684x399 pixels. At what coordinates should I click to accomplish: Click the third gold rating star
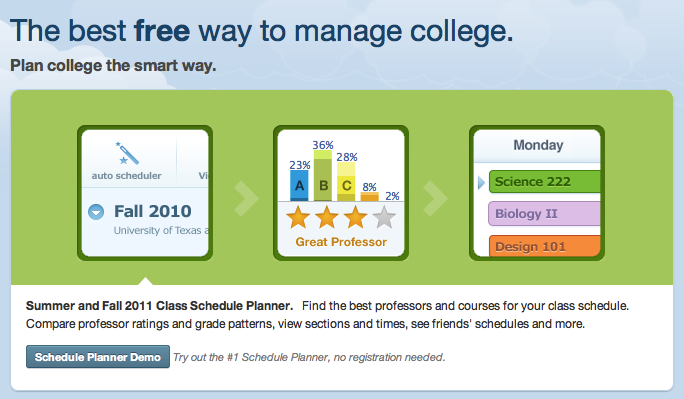point(356,217)
